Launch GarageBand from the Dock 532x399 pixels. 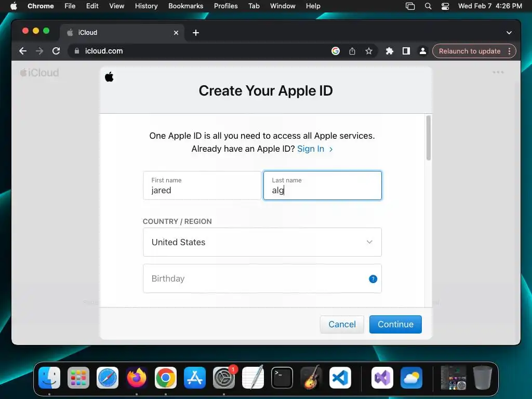tap(311, 378)
